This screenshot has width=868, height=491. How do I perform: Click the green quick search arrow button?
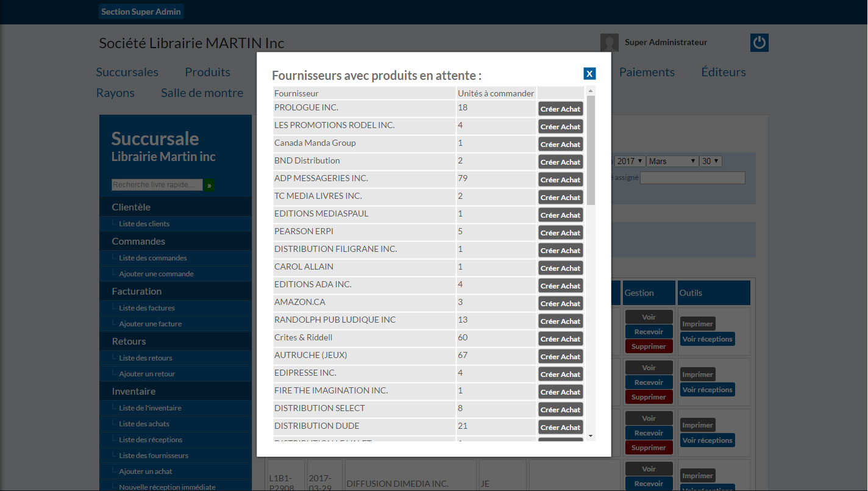[210, 185]
